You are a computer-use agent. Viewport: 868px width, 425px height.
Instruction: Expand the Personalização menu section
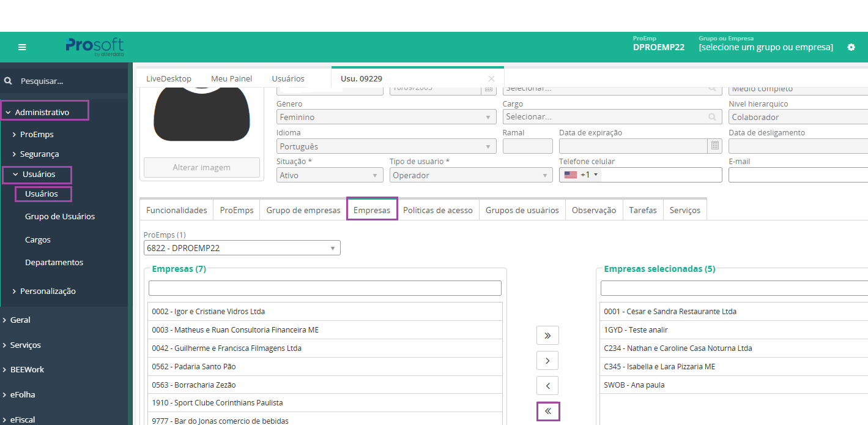[x=47, y=291]
